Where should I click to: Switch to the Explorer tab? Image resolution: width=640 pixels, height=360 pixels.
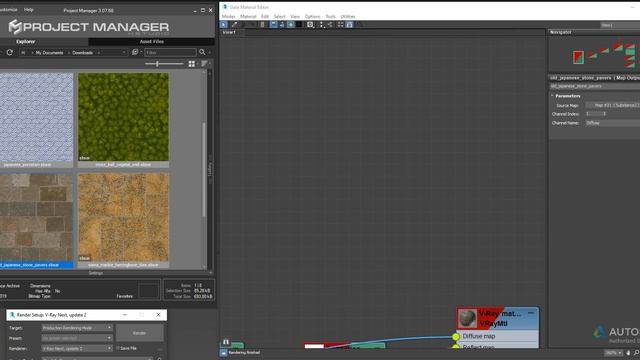(25, 42)
